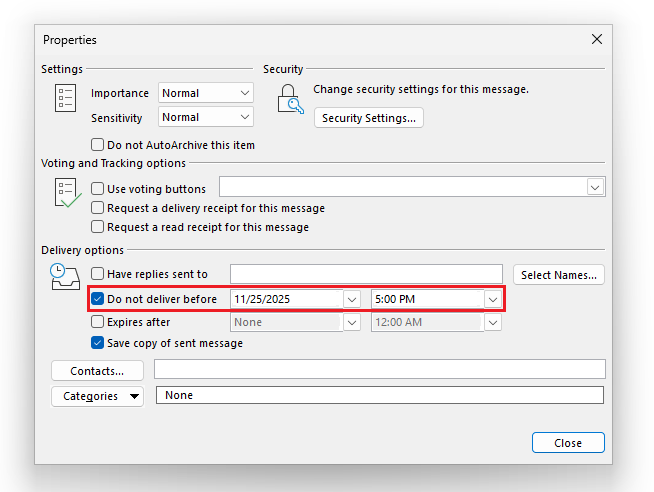Click the Contacts text field
This screenshot has height=492, width=654.
click(380, 369)
